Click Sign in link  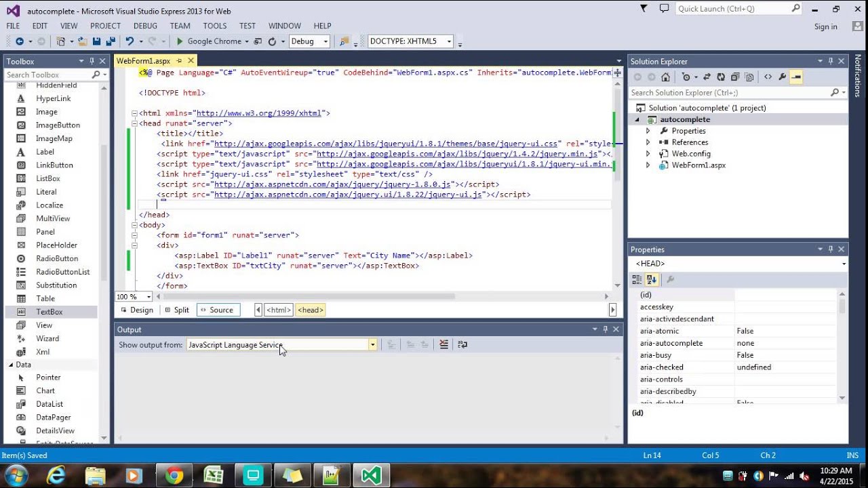pos(826,26)
